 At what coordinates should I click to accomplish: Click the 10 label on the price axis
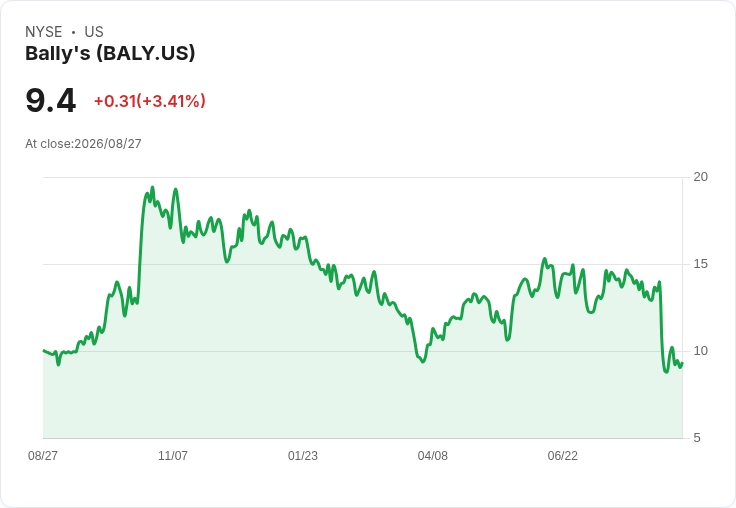[x=700, y=351]
